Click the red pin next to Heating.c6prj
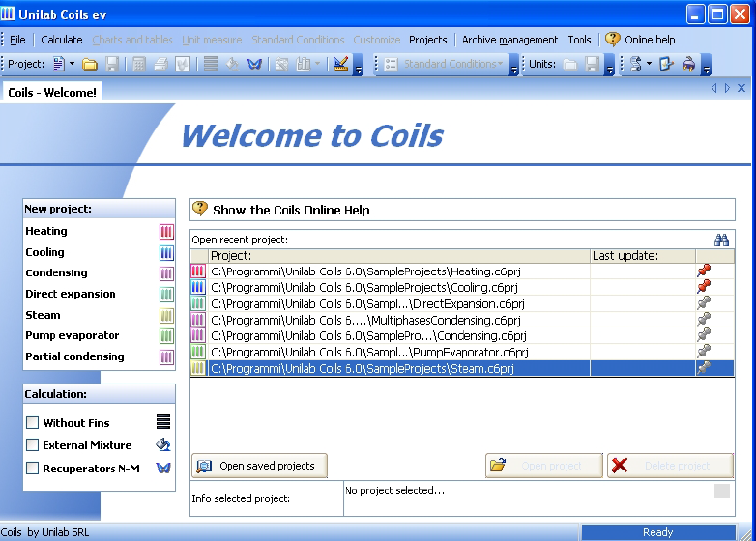Image resolution: width=756 pixels, height=541 pixels. point(704,271)
